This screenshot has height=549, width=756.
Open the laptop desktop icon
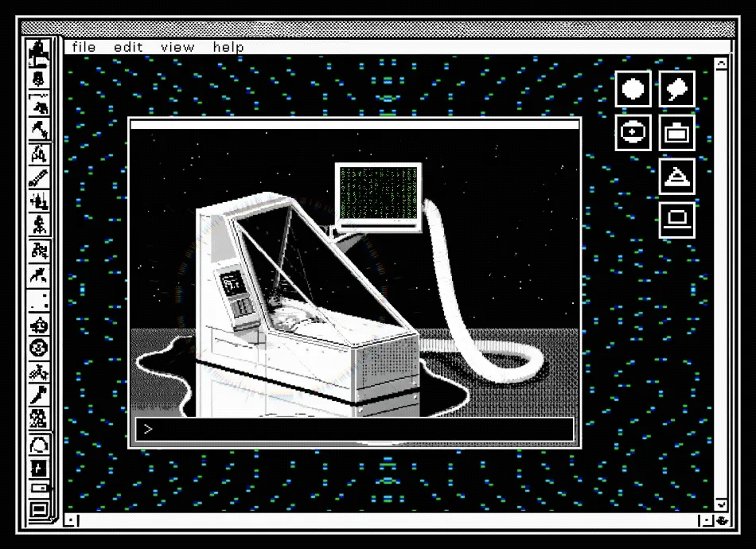[x=677, y=220]
